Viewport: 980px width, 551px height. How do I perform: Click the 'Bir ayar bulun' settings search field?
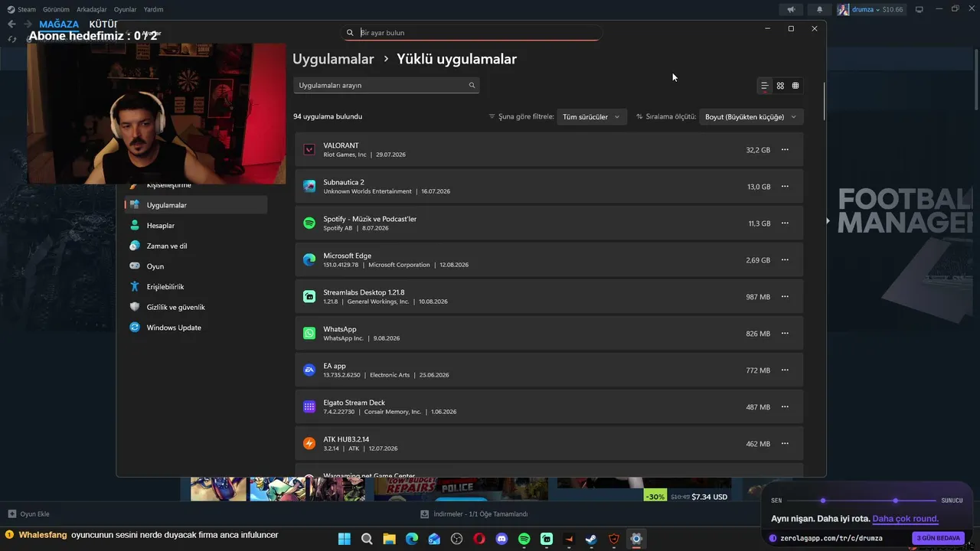point(472,33)
